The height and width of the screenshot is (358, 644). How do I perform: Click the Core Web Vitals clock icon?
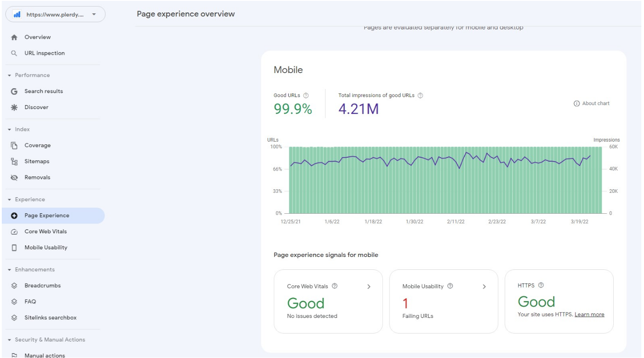tap(14, 231)
